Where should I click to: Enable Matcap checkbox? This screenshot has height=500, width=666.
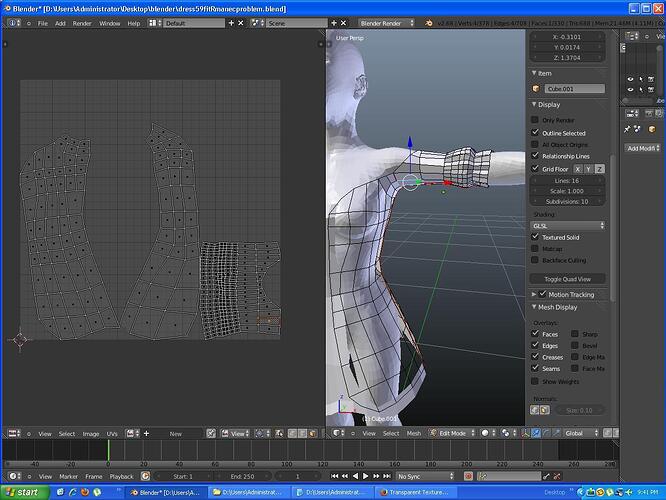click(x=535, y=248)
